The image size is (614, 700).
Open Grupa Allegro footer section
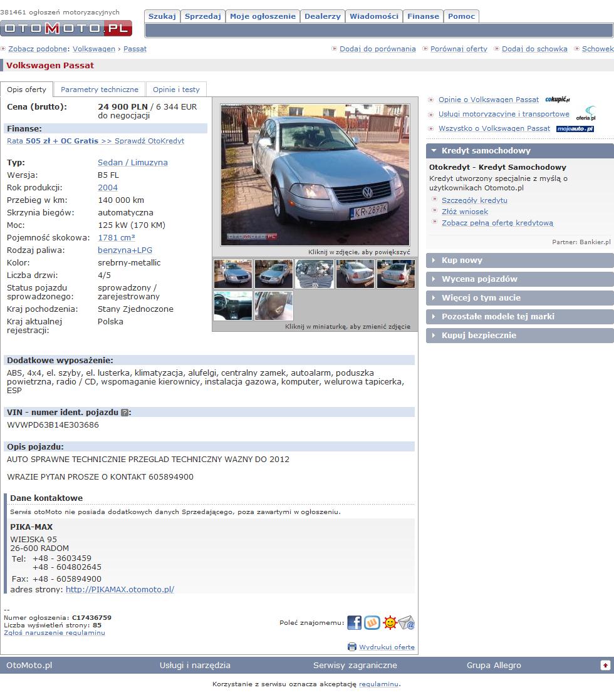(x=494, y=665)
